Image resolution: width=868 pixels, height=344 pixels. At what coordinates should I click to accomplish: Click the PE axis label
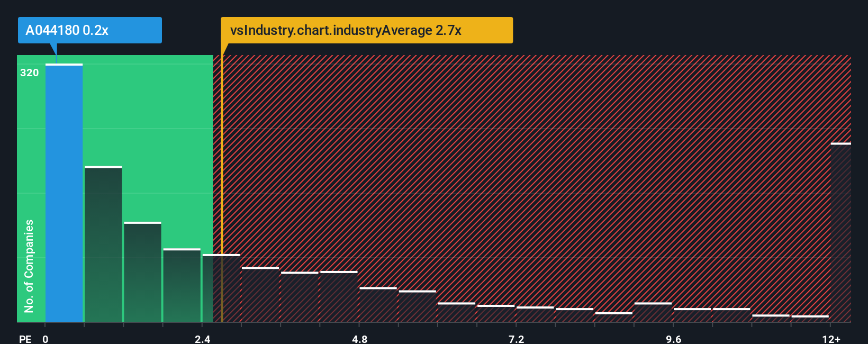point(25,339)
